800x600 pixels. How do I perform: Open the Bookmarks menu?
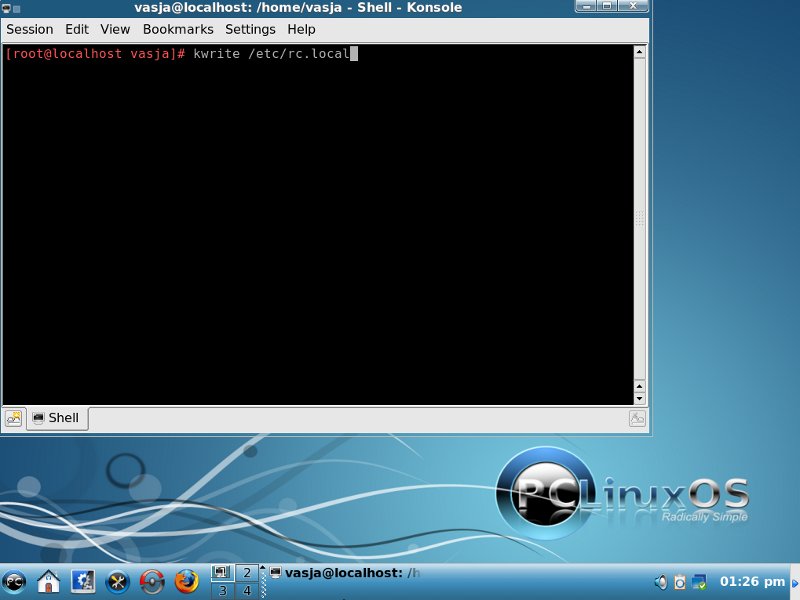[178, 30]
